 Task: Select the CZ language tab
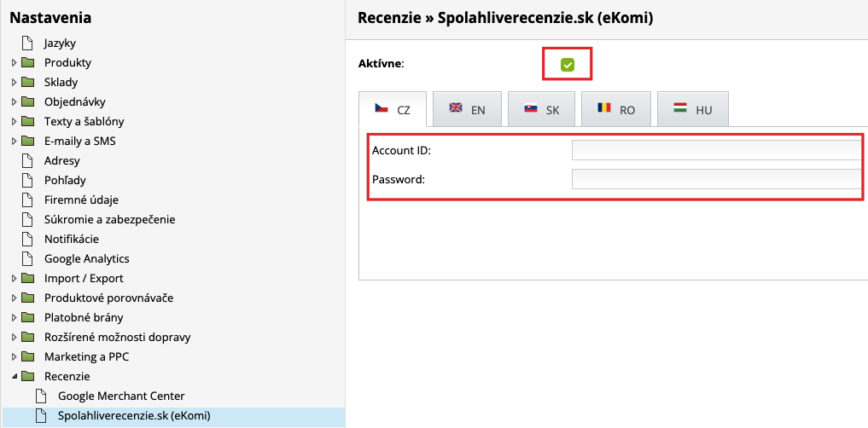(x=393, y=109)
